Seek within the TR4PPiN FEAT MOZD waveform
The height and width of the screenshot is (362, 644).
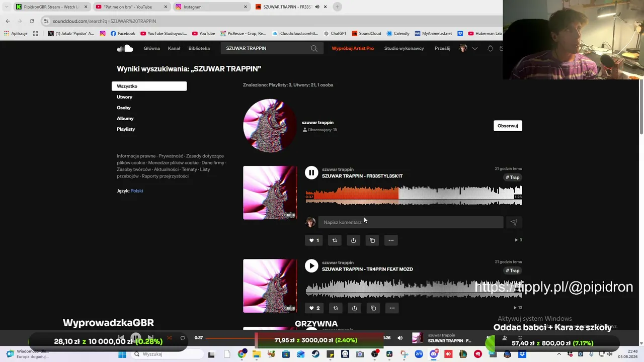pyautogui.click(x=414, y=289)
